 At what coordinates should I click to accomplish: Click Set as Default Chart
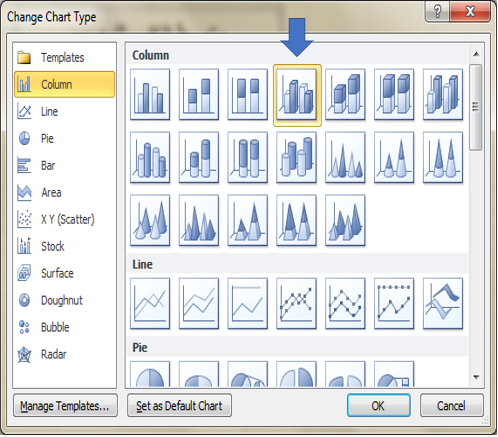tap(179, 406)
